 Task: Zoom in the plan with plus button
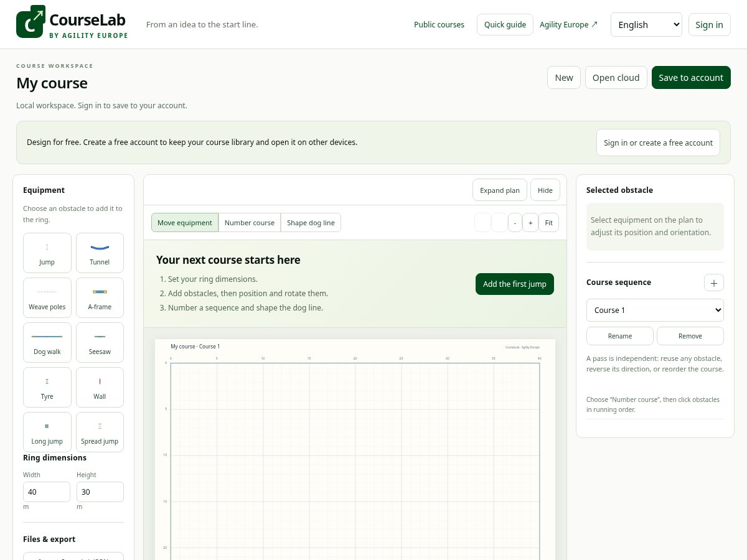[530, 223]
